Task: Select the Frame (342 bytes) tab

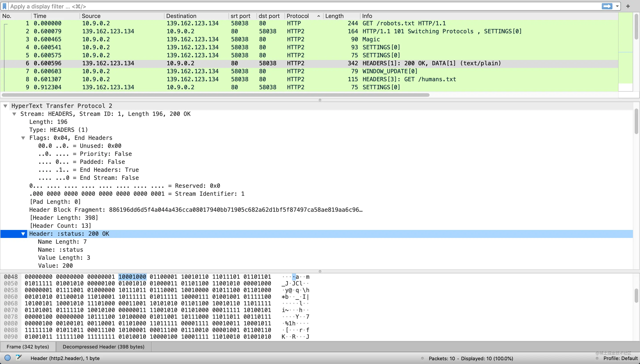Action: (28, 347)
